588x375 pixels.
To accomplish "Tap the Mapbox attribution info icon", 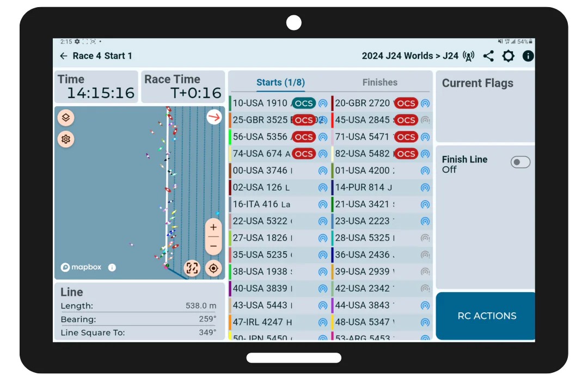I will coord(112,268).
